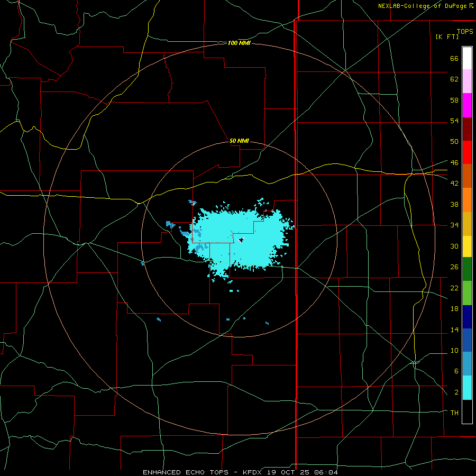Screen dimensions: 476x476
Task: Click the "58" legend value
Action: click(x=454, y=100)
